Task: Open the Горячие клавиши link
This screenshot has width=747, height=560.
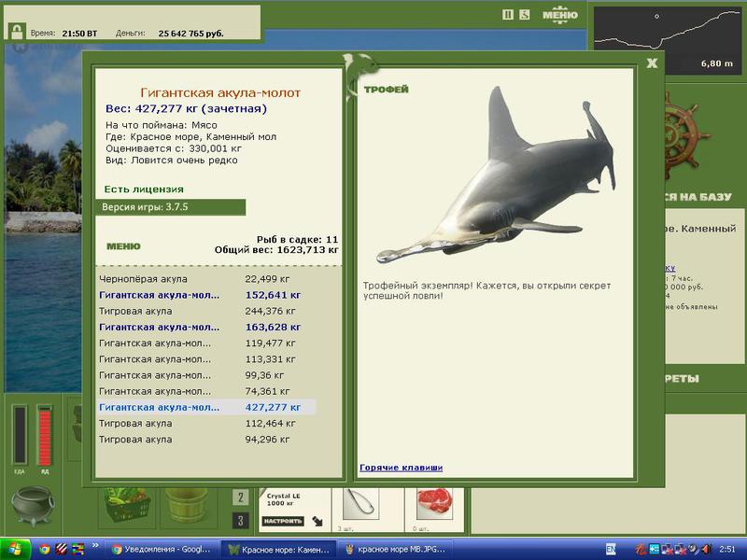Action: (402, 468)
